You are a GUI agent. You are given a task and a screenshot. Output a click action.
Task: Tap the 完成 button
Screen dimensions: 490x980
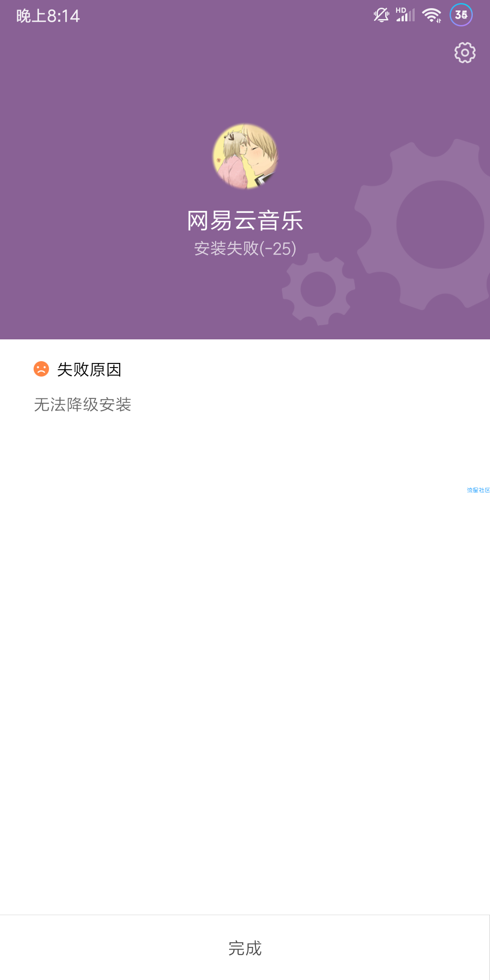pyautogui.click(x=245, y=948)
